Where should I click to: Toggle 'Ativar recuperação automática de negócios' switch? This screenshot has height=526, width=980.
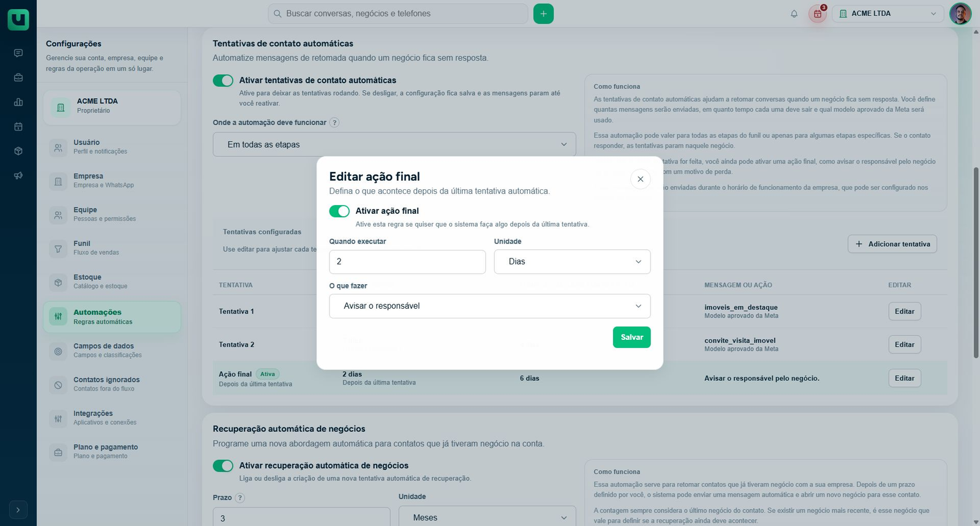[223, 466]
